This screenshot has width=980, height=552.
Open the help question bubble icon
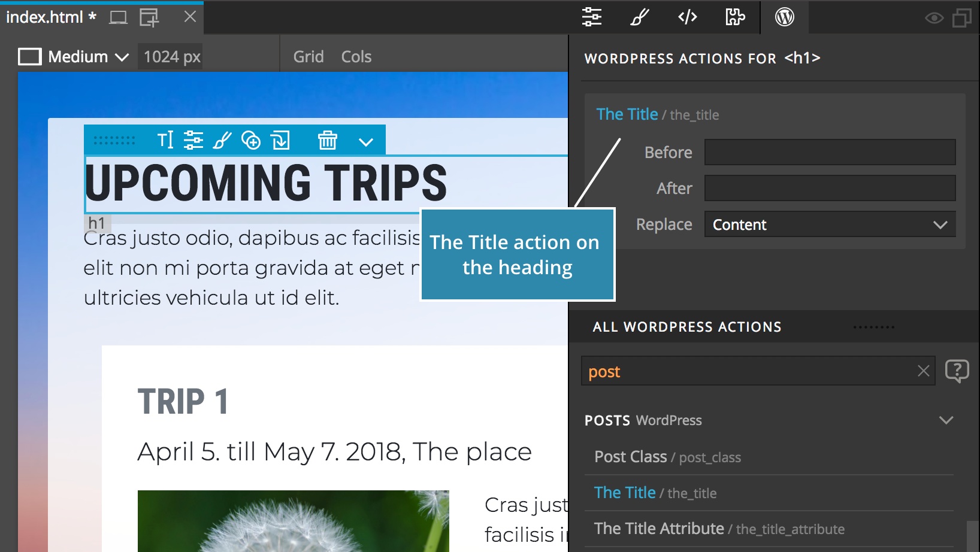(957, 371)
